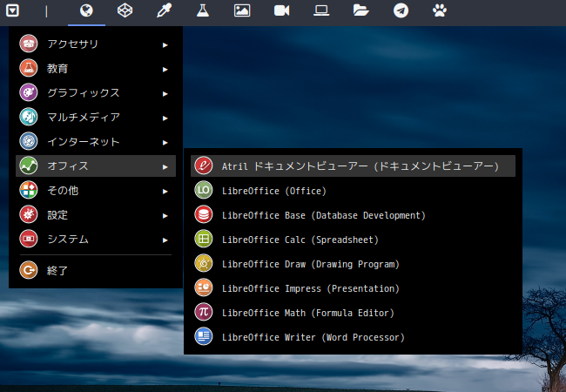566x392 pixels.
Task: Expand the システム submenu arrow
Action: (x=165, y=240)
